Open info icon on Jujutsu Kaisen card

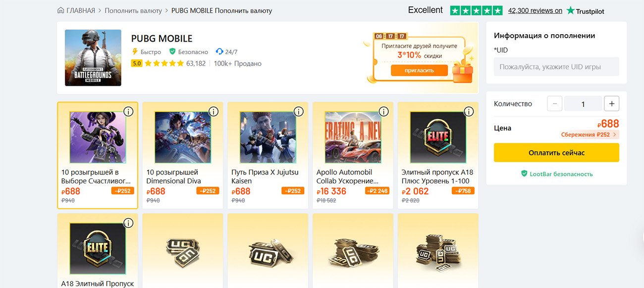point(299,112)
